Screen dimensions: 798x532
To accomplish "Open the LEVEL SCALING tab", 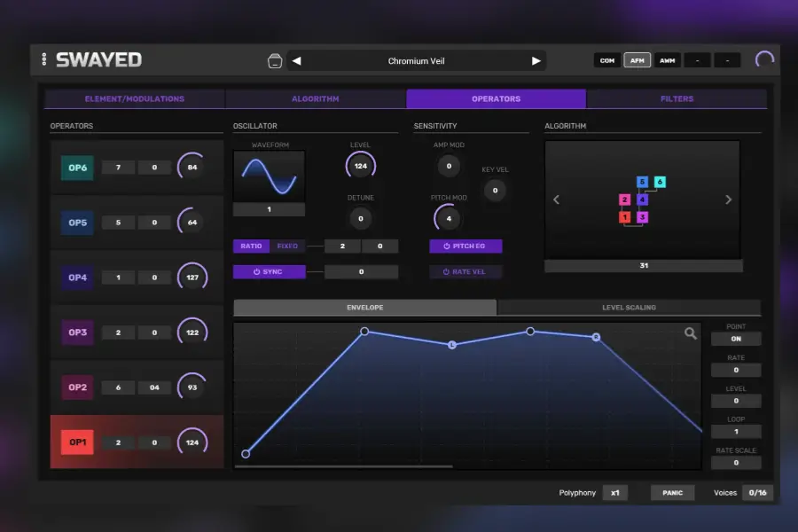I will tap(629, 307).
